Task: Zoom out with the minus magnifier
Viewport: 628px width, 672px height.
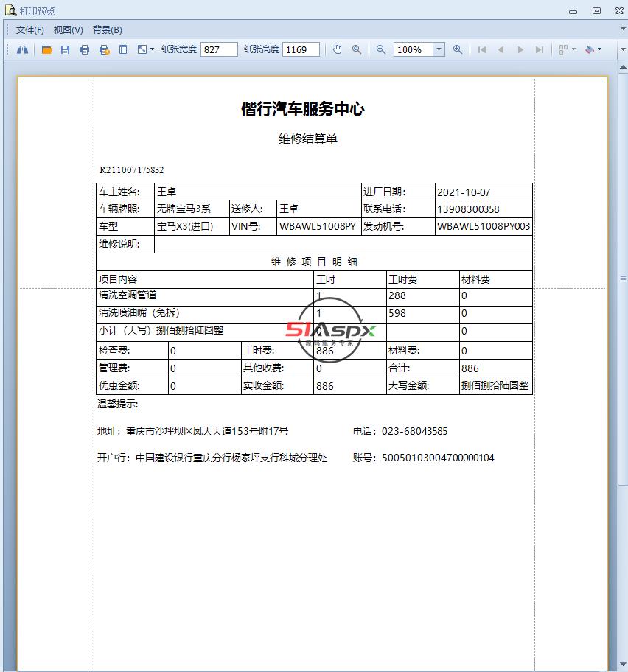Action: (x=380, y=49)
